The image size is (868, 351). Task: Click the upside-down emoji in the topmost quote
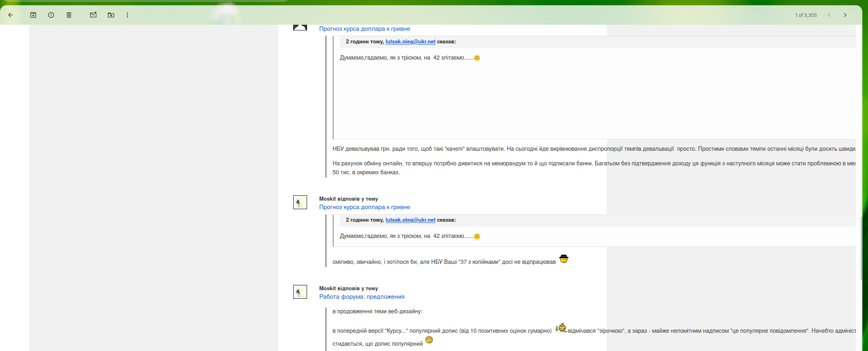[477, 58]
